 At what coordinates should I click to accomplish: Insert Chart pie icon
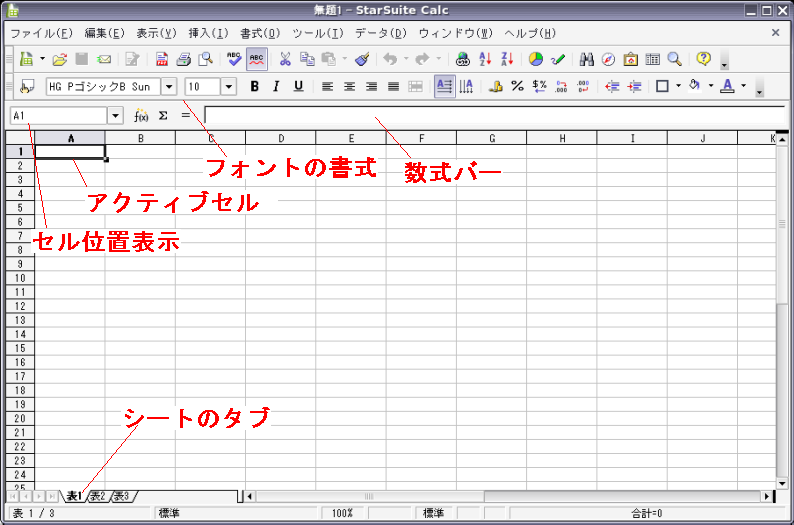[x=536, y=59]
